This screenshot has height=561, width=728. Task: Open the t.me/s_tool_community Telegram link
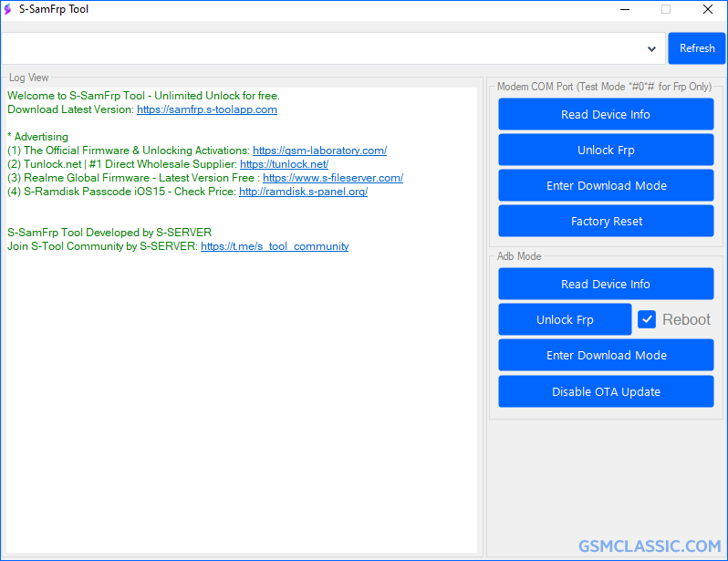coord(275,246)
